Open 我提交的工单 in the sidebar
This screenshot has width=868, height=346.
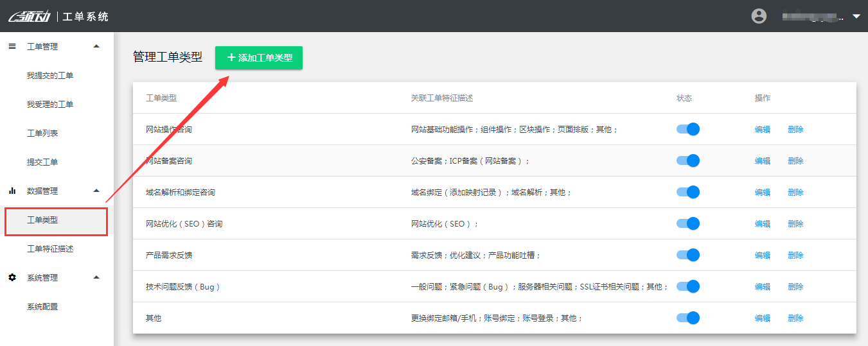click(x=50, y=76)
